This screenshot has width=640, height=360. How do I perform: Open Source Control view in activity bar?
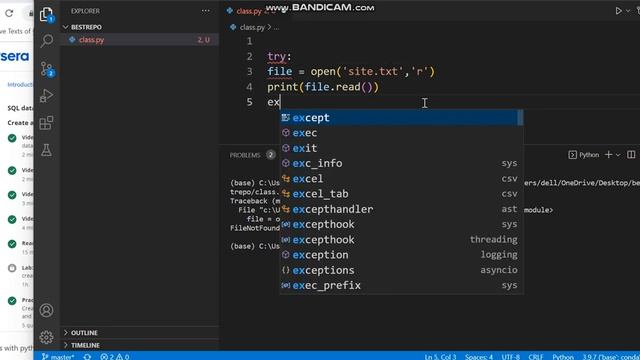pyautogui.click(x=47, y=69)
